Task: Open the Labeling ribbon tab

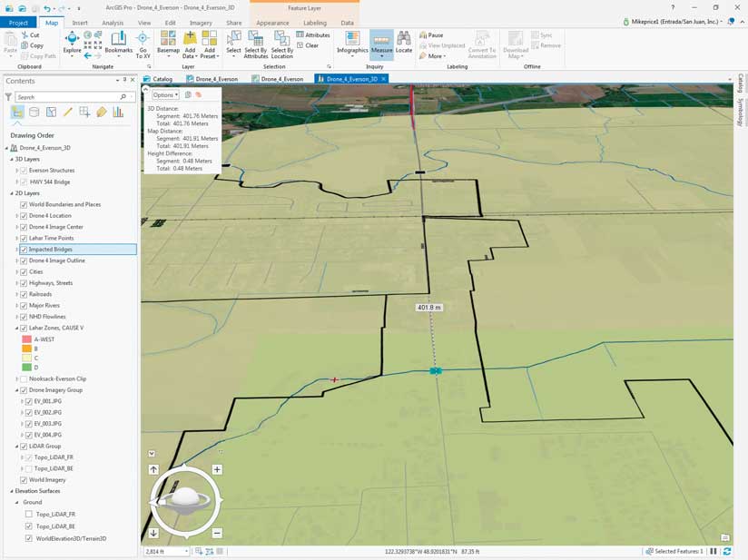Action: (315, 23)
